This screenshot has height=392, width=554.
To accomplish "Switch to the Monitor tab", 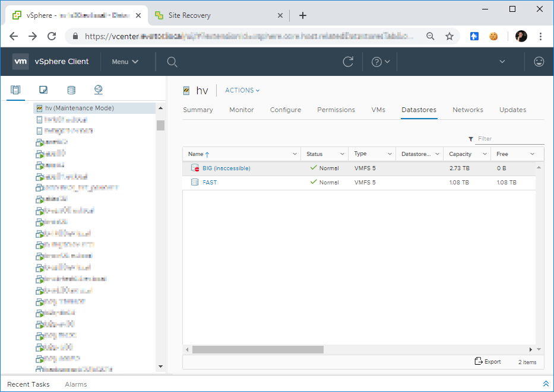I will pos(242,110).
